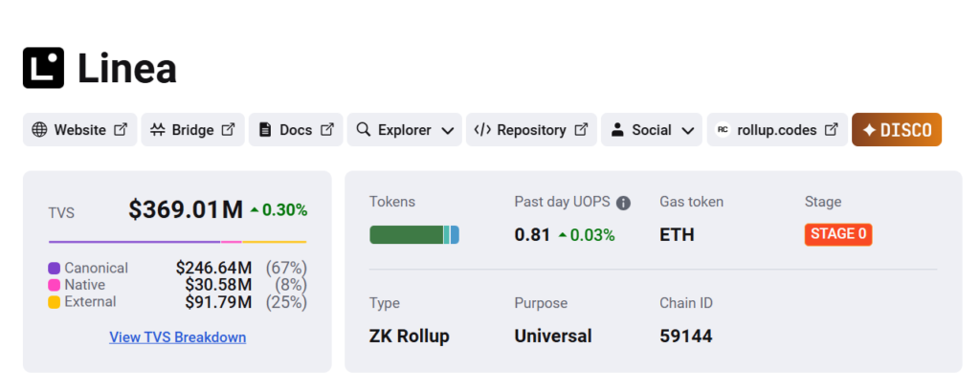Click the purple Canonical color swatch
This screenshot has width=980, height=391.
tap(55, 269)
